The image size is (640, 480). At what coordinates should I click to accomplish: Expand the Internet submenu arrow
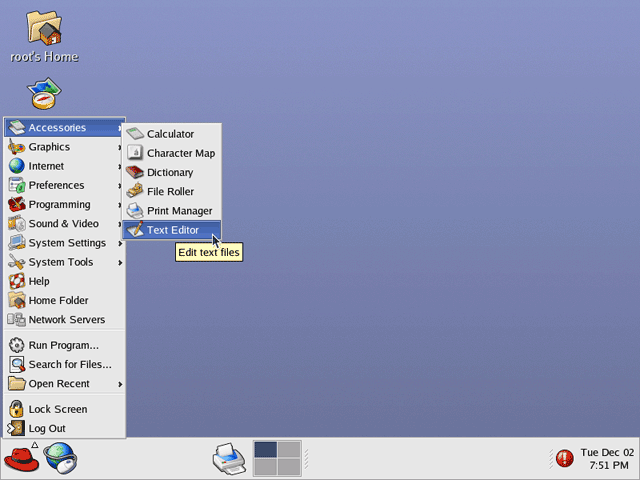pos(120,167)
